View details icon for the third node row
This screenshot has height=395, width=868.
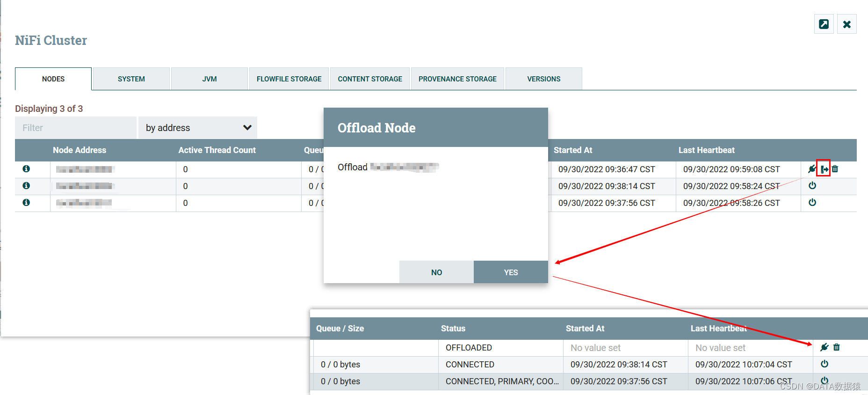pos(26,202)
